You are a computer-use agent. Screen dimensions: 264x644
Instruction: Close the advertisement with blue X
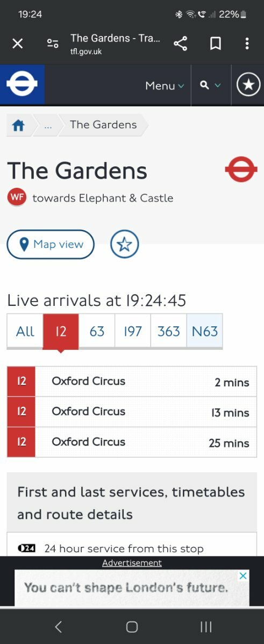[243, 576]
